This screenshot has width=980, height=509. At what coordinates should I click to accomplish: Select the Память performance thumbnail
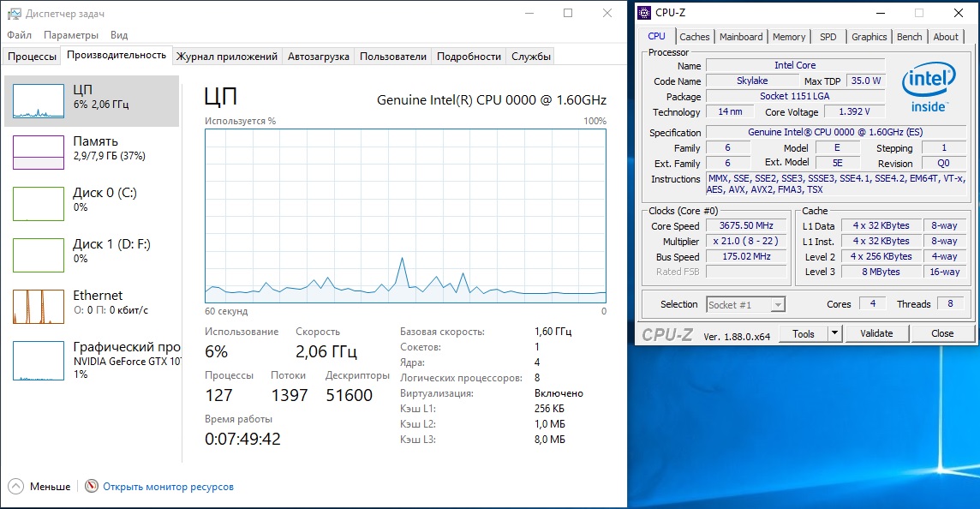(39, 153)
